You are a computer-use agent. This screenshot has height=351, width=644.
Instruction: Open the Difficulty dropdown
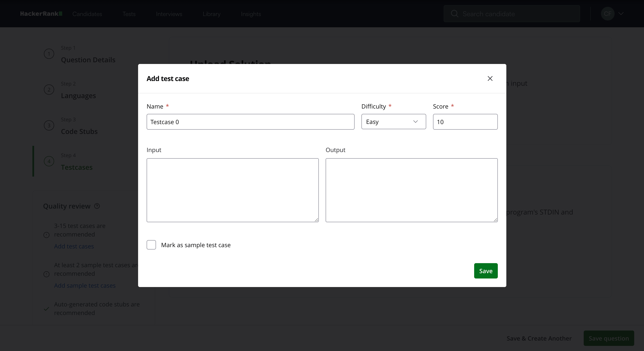coord(394,122)
